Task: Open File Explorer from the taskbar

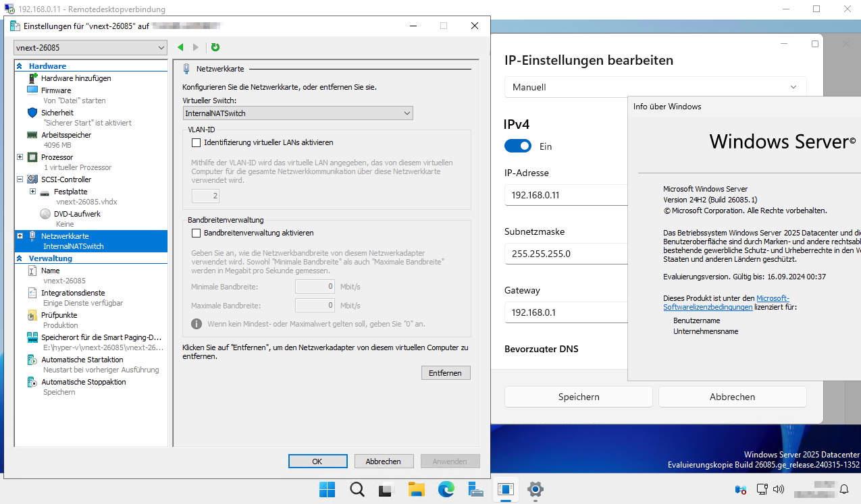Action: 416,489
